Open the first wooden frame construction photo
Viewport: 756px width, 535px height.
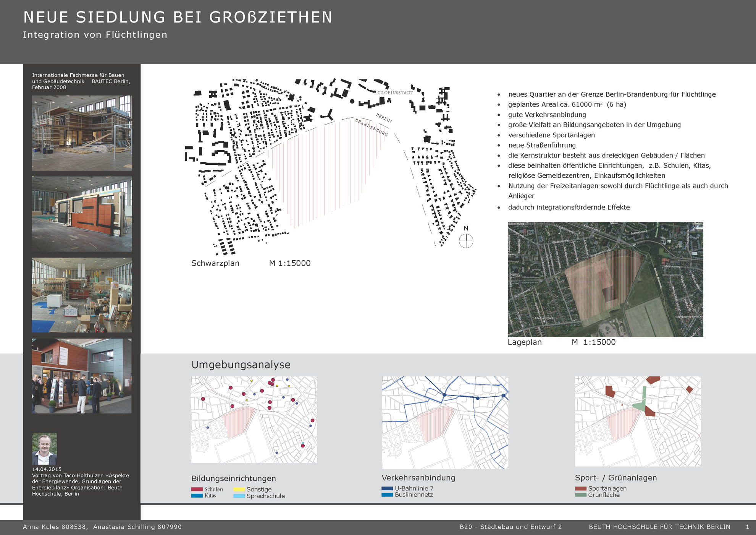tap(82, 133)
